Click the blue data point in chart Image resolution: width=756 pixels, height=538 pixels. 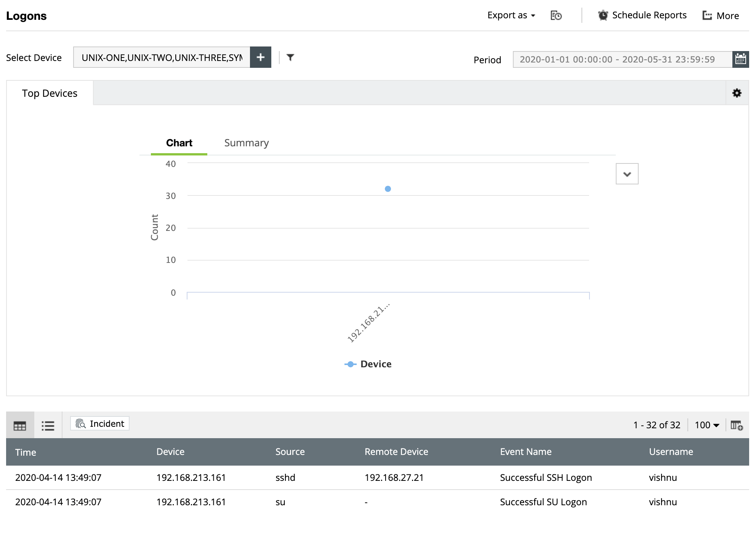[388, 189]
